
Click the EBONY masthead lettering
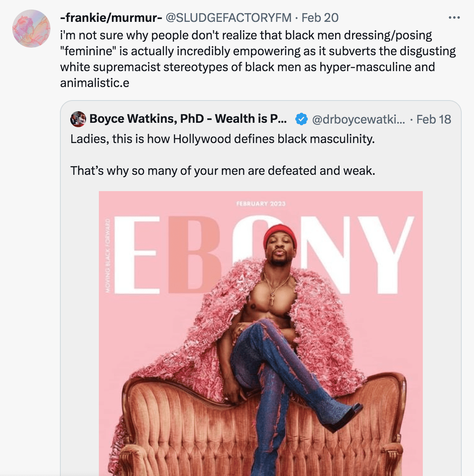(264, 255)
